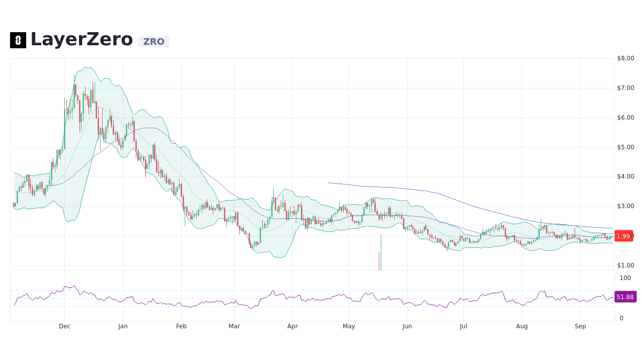644x362 pixels.
Task: Click the $5.00 price axis label
Action: tap(625, 147)
